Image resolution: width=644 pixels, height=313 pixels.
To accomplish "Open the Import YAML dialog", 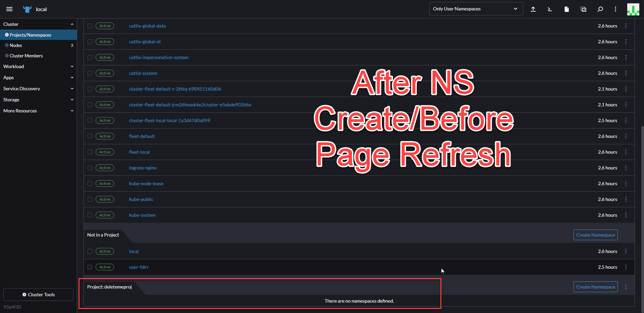I will [x=533, y=9].
